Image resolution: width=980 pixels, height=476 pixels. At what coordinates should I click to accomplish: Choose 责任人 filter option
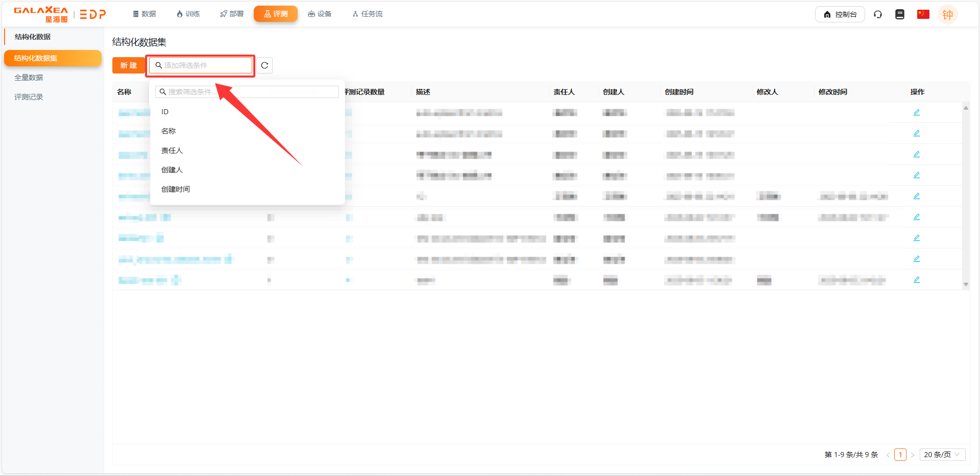(x=172, y=151)
